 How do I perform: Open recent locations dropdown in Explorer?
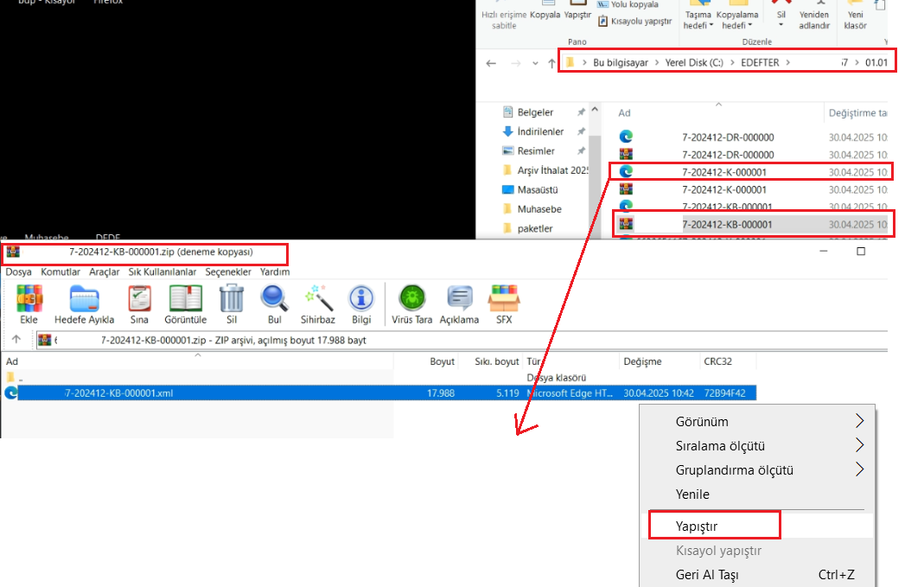coord(535,63)
